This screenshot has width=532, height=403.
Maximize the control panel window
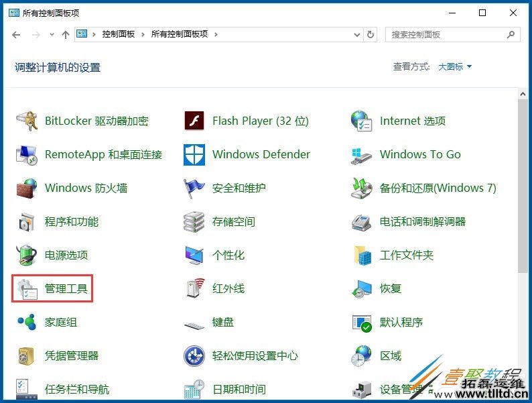[482, 13]
